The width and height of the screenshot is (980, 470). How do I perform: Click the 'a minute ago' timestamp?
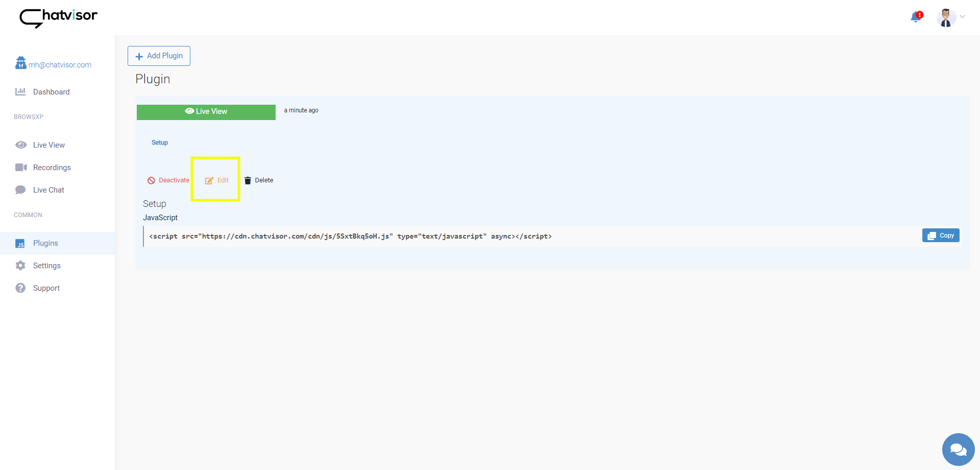pos(301,110)
